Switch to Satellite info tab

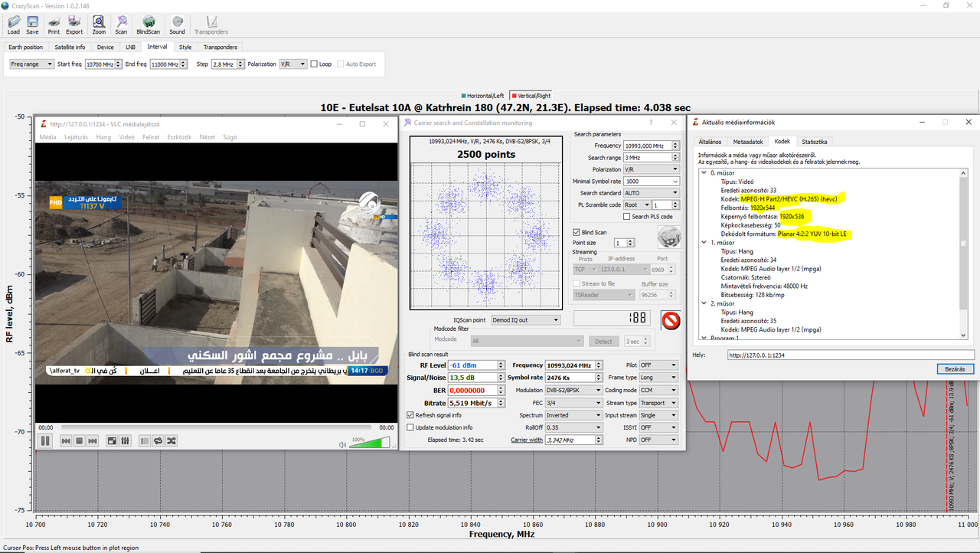(x=70, y=47)
